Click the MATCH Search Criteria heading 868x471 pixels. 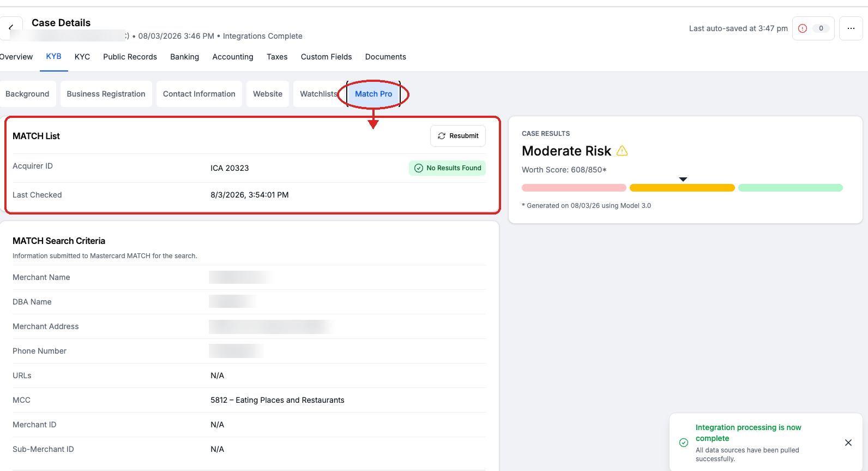(59, 241)
